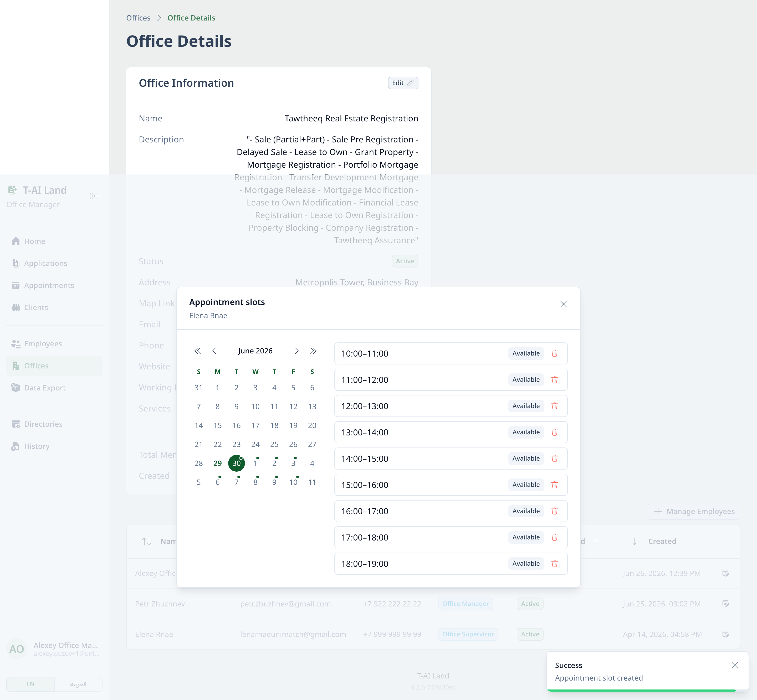
Task: Select June 15 in the calendar
Action: click(x=217, y=425)
